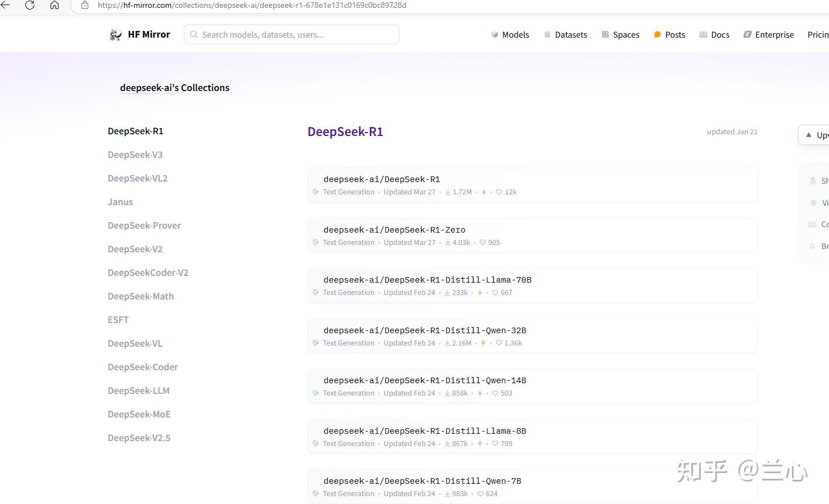Select DeepSeekCoder-V2 in collections sidebar
This screenshot has height=504, width=829.
pyautogui.click(x=148, y=273)
